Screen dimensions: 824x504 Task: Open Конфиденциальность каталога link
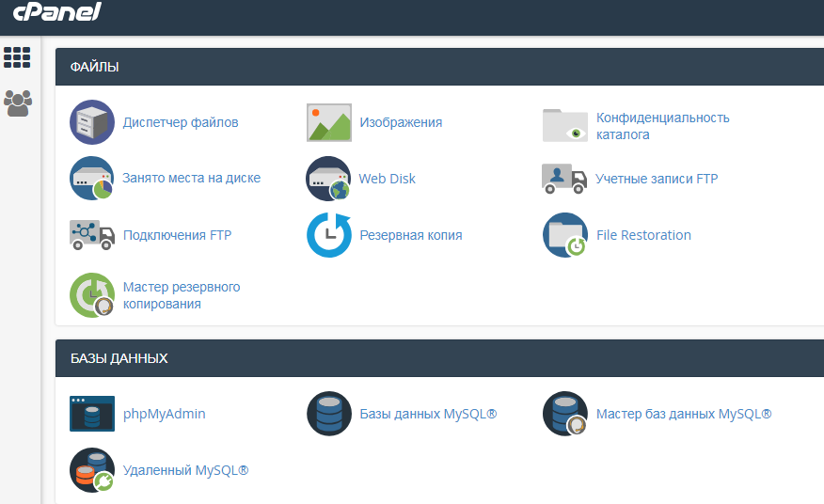[662, 126]
